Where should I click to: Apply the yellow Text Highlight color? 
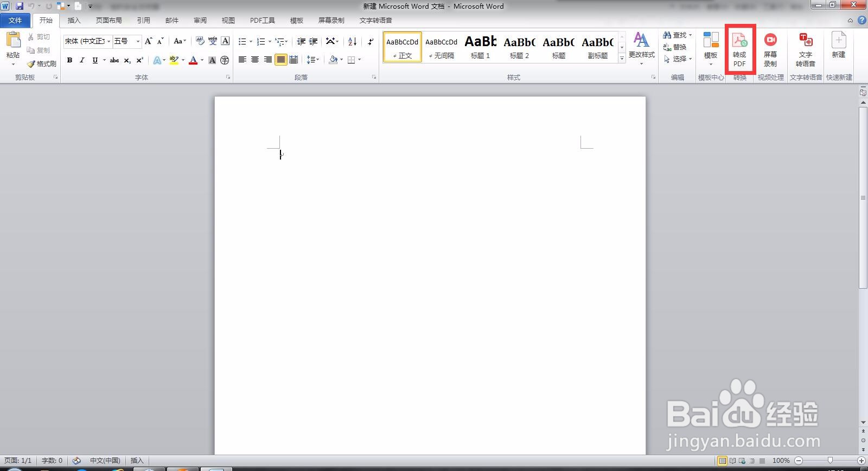point(174,60)
